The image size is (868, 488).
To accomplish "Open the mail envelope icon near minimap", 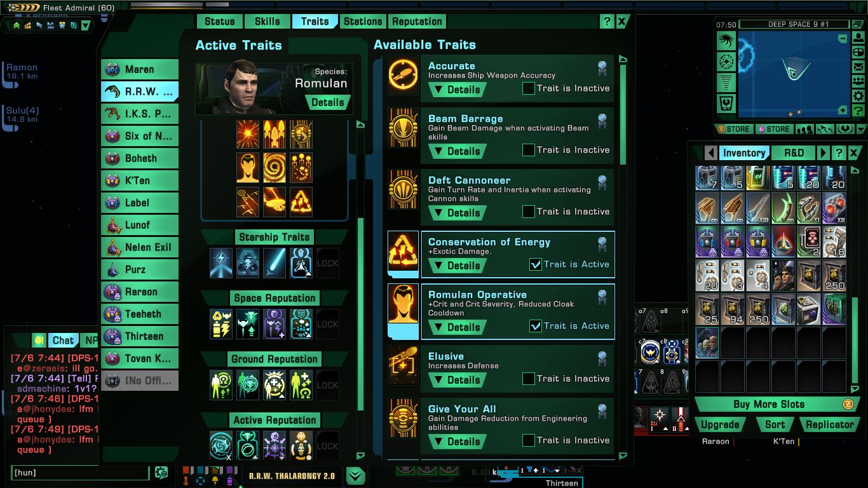I will [858, 67].
